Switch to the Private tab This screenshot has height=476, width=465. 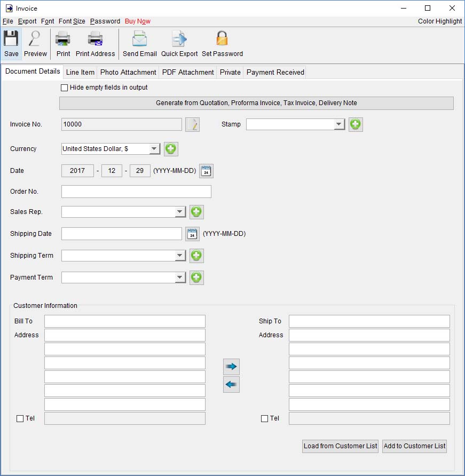point(230,73)
